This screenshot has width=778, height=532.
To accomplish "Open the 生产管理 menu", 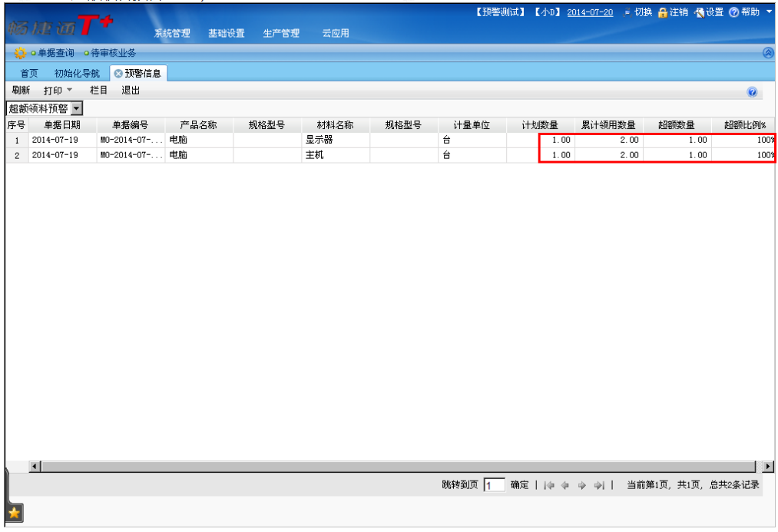I will point(281,33).
